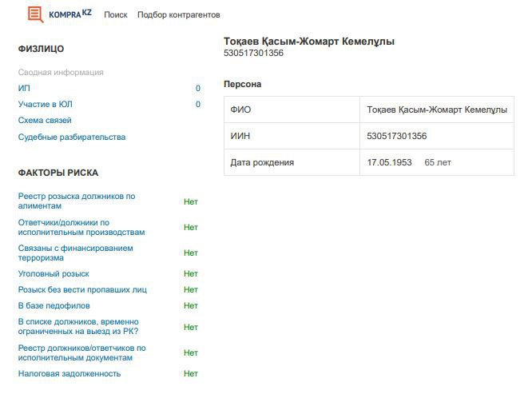Open В базе педофилов link
532x406 pixels.
pos(54,305)
